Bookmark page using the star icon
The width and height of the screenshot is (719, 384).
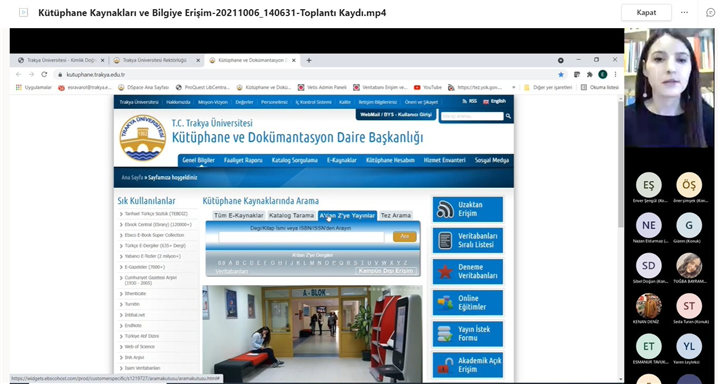[x=561, y=74]
